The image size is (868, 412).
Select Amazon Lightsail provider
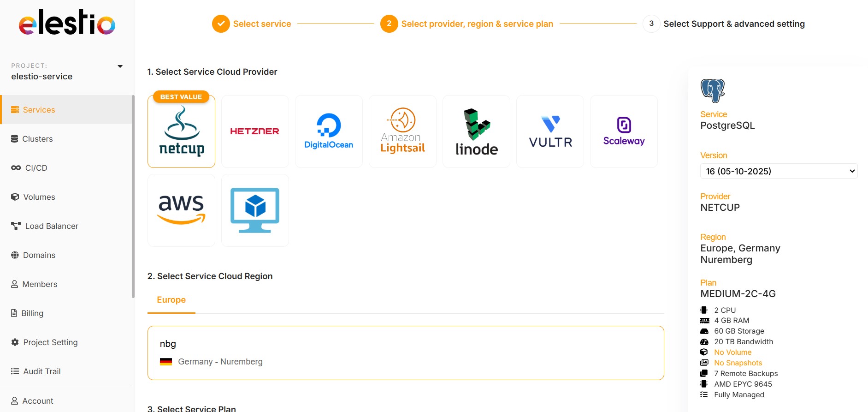[x=402, y=131]
